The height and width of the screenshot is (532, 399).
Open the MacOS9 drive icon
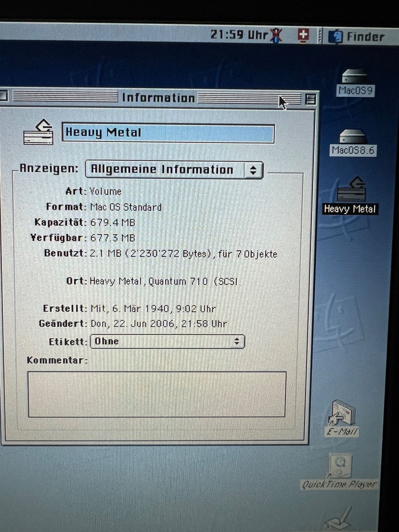point(354,76)
